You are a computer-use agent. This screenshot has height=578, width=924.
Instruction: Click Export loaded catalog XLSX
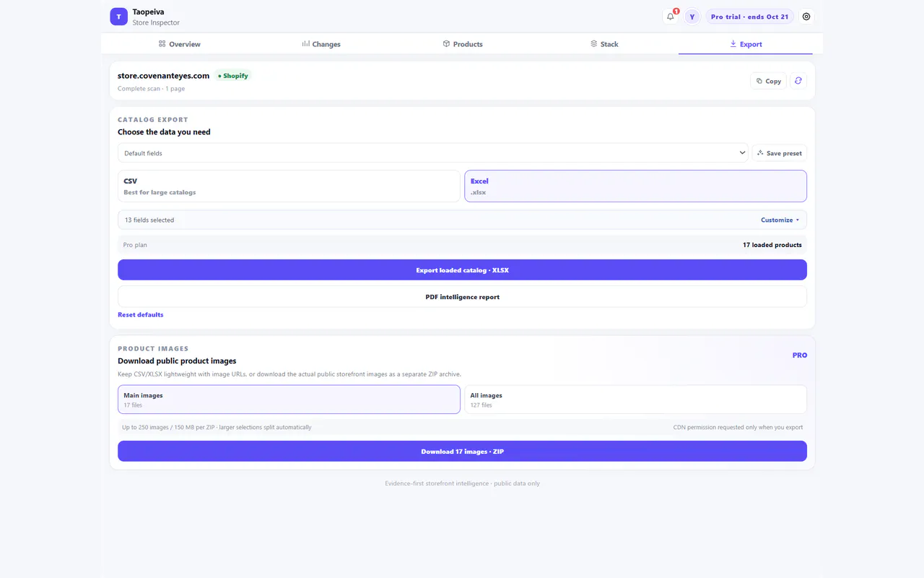462,270
